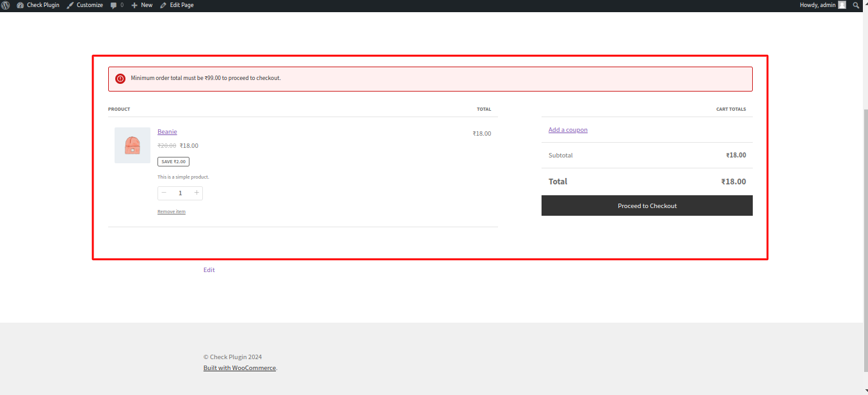Click the Beanie product thumbnail

coord(133,145)
